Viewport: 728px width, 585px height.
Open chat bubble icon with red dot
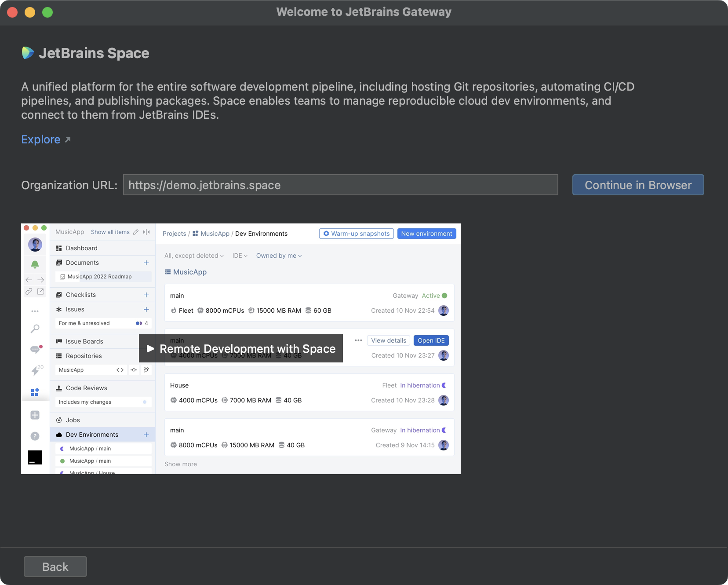[35, 349]
